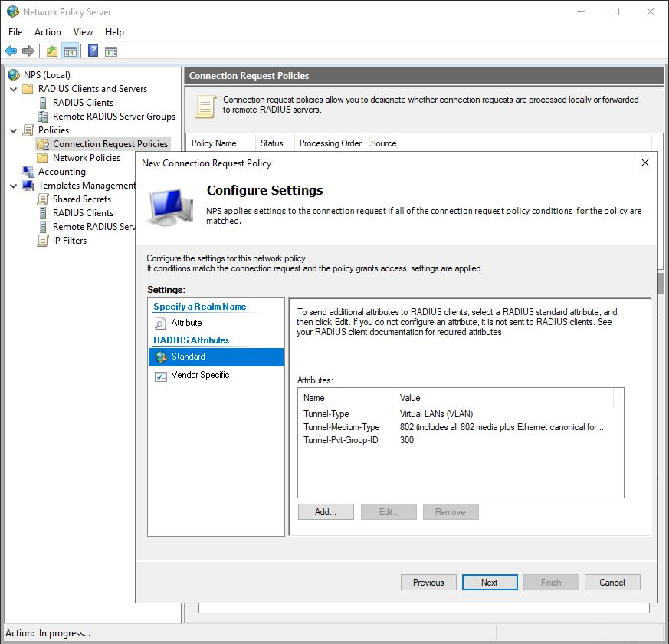
Task: Toggle the Show/Hide Action Pane toolbar icon
Action: pos(111,51)
